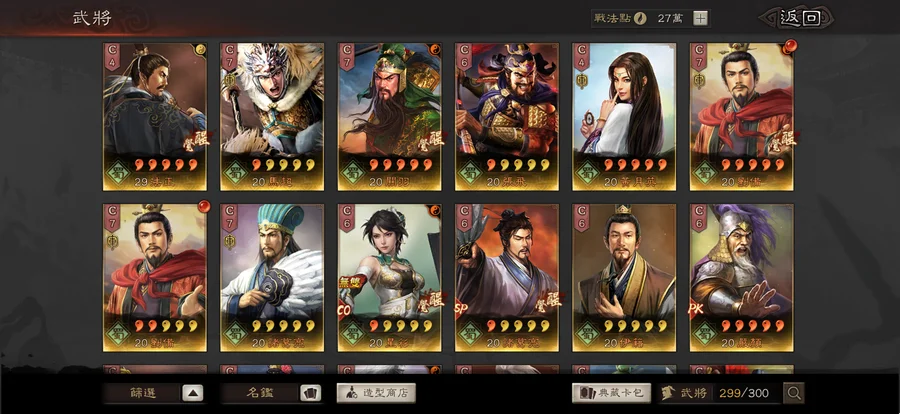Open the 造型商店 costume shop
The height and width of the screenshot is (414, 900).
pos(376,393)
